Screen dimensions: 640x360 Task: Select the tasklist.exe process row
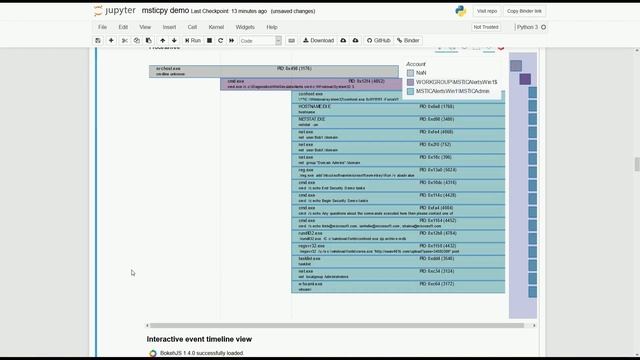[398, 261]
